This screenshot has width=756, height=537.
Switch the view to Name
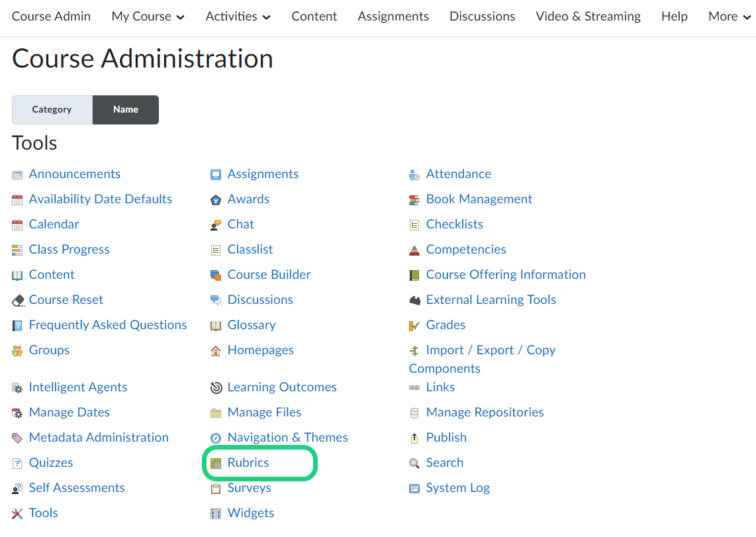click(x=126, y=110)
